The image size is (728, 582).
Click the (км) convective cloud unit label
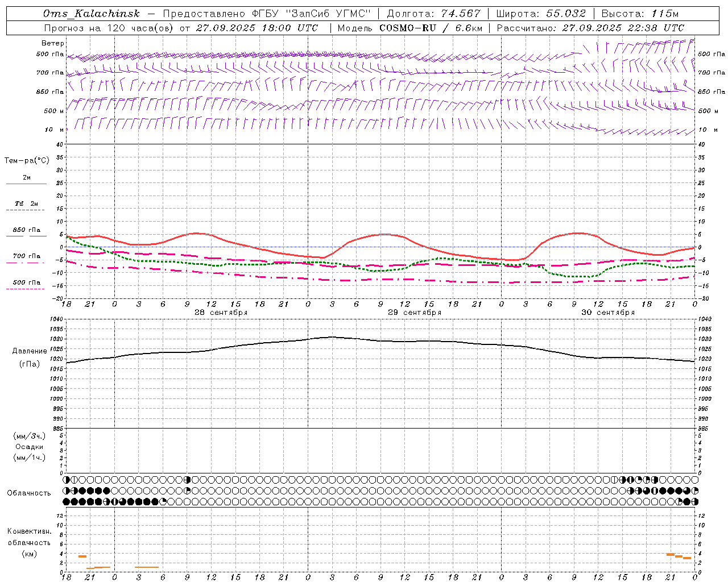(x=29, y=554)
